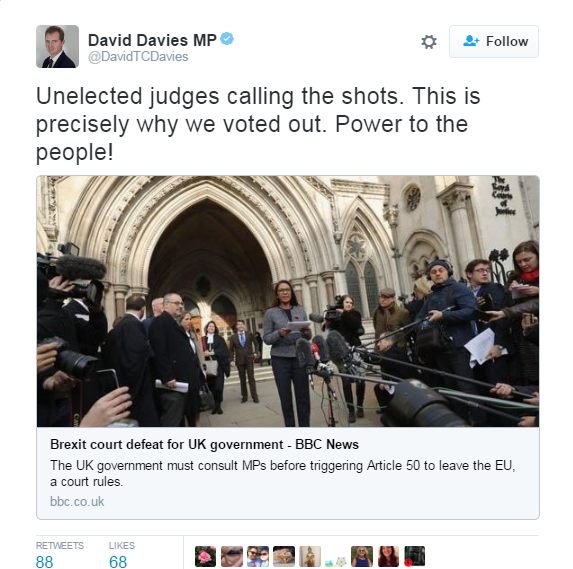The height and width of the screenshot is (569, 573).
Task: Click the David Davies MP name
Action: tap(152, 40)
